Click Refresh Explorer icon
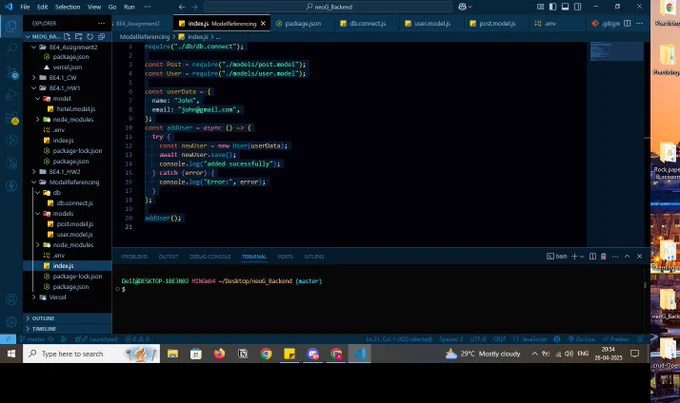This screenshot has height=403, width=680. [x=90, y=36]
